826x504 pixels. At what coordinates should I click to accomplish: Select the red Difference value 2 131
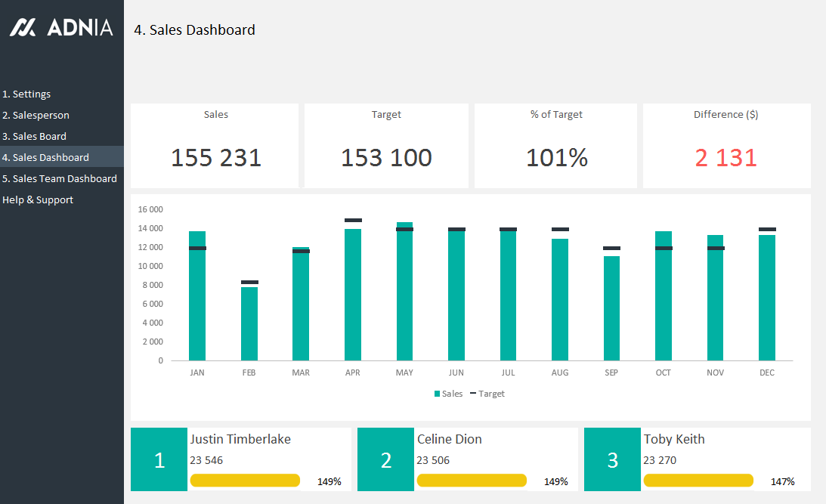(726, 157)
